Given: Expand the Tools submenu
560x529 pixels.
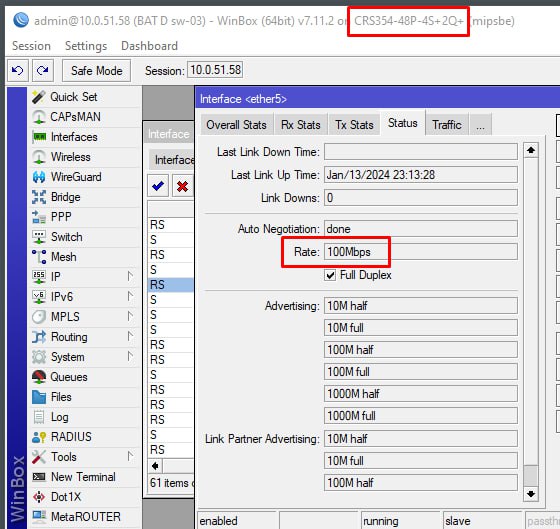Looking at the screenshot, I should (130, 457).
